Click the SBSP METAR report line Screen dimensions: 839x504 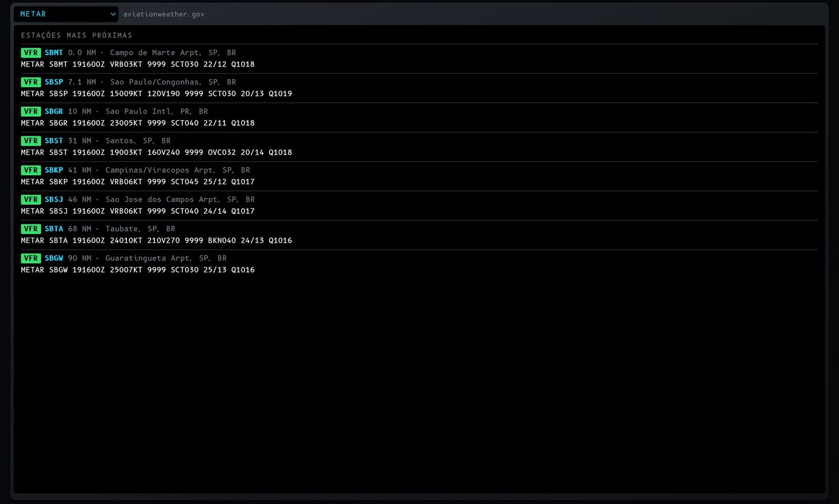point(156,93)
